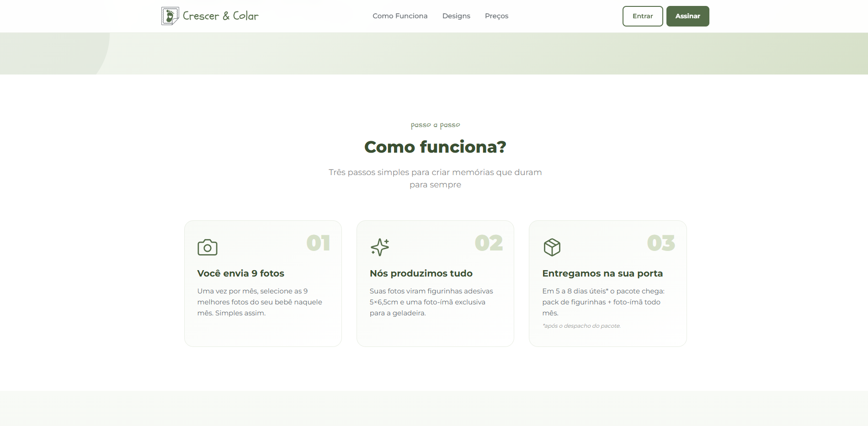
Task: Select the Nós produzimos tudo heading
Action: pyautogui.click(x=421, y=273)
